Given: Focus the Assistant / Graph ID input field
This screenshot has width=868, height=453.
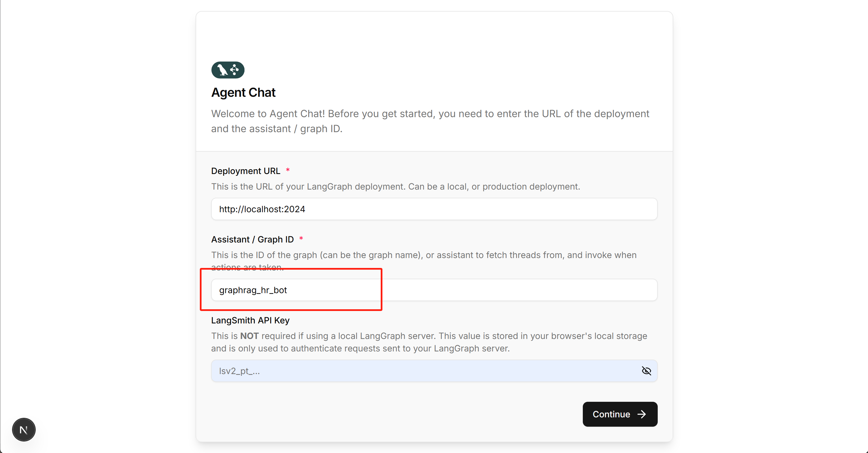Looking at the screenshot, I should (x=434, y=290).
